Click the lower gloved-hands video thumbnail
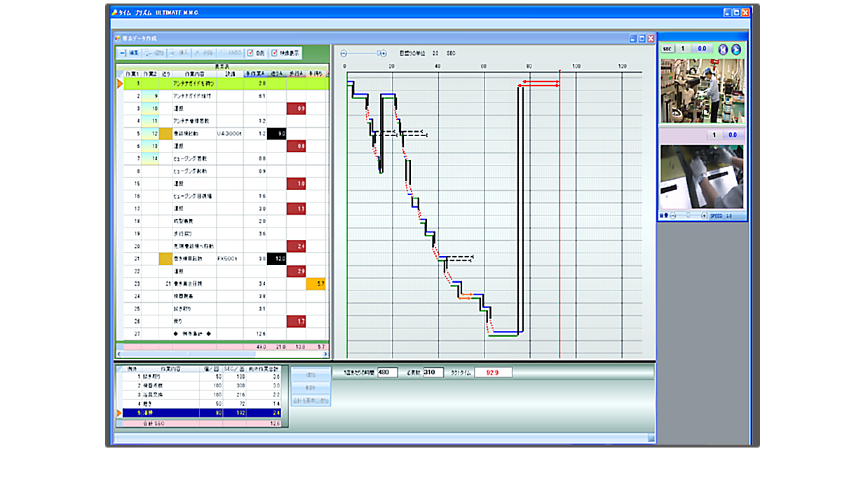This screenshot has width=868, height=477. [x=703, y=178]
